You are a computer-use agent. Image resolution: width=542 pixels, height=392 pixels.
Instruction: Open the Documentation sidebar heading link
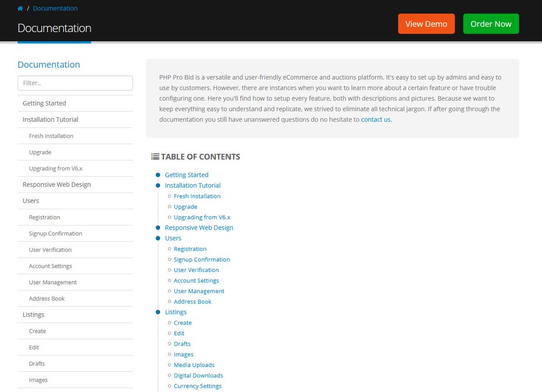[x=49, y=65]
